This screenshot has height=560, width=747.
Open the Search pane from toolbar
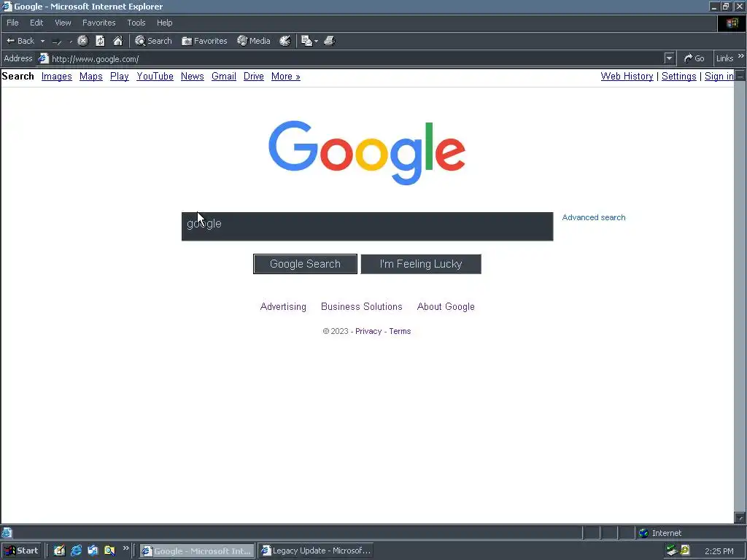tap(153, 41)
